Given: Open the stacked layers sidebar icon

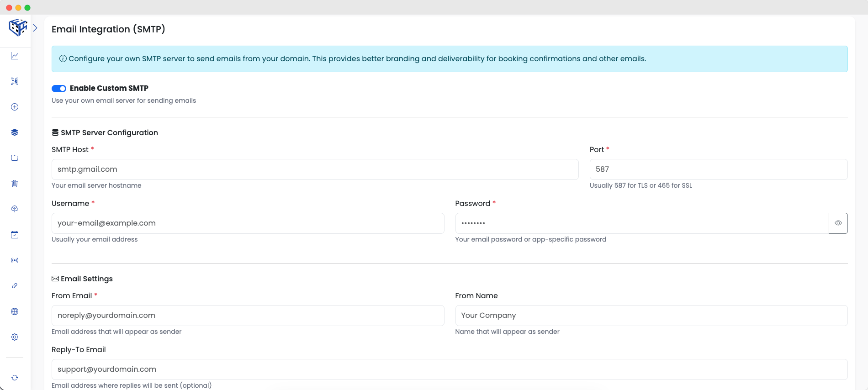Looking at the screenshot, I should pyautogui.click(x=15, y=132).
